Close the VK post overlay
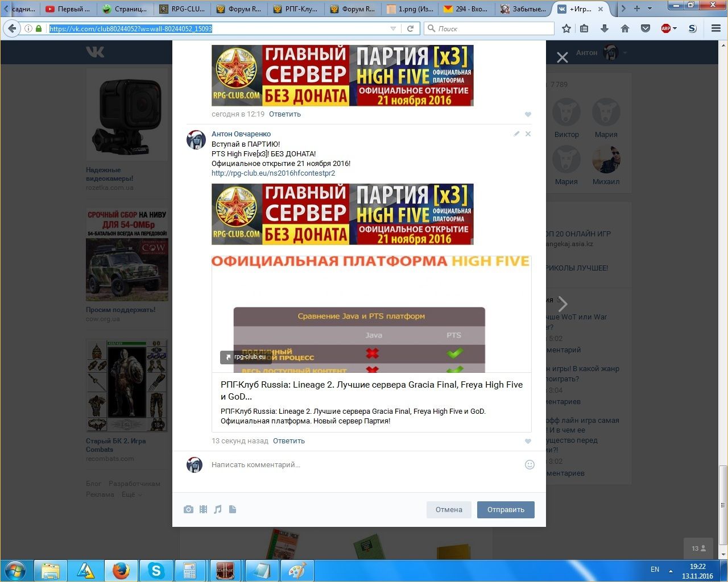728x582 pixels. pos(562,57)
